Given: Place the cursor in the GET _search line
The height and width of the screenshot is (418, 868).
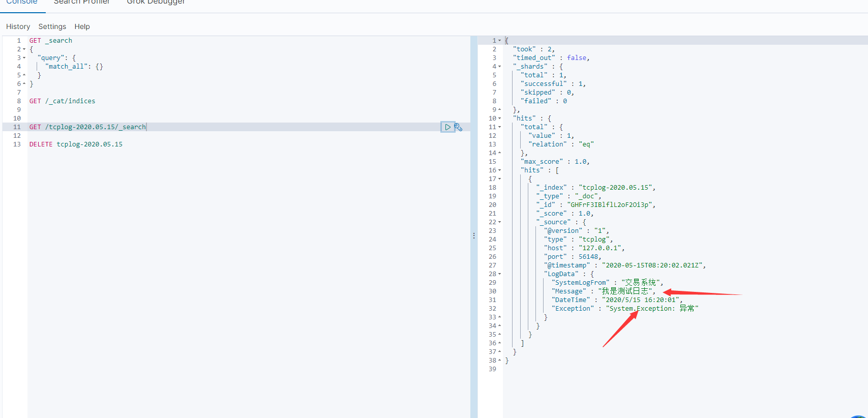Looking at the screenshot, I should point(51,41).
